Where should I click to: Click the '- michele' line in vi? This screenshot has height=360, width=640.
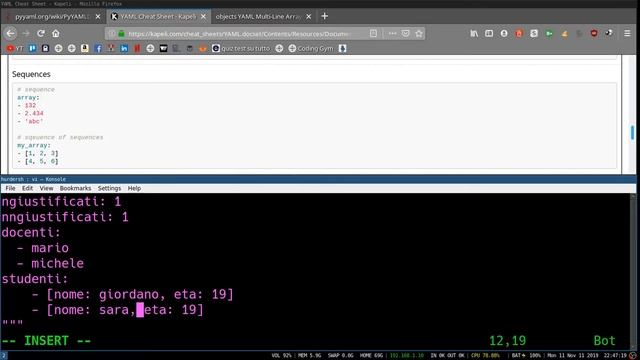50,264
